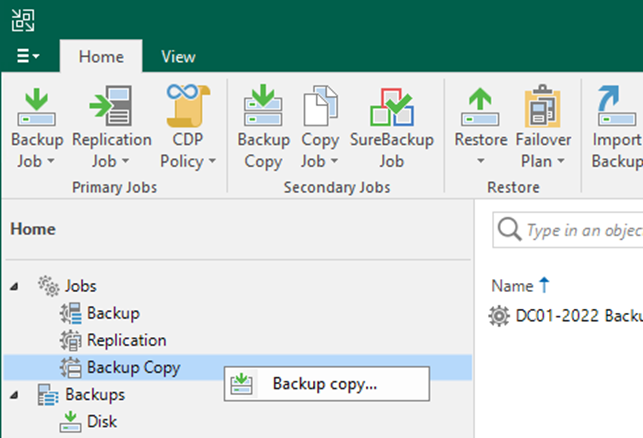Select the Backup Copy tree item
The image size is (643, 438).
click(134, 367)
